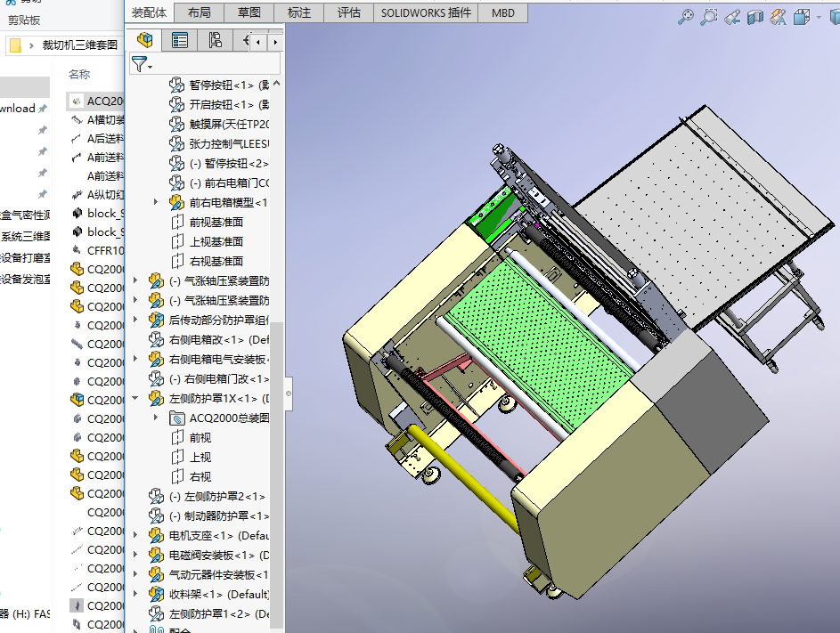Expand 前右电箱模型<1> subassembly
The width and height of the screenshot is (840, 633).
pyautogui.click(x=155, y=202)
